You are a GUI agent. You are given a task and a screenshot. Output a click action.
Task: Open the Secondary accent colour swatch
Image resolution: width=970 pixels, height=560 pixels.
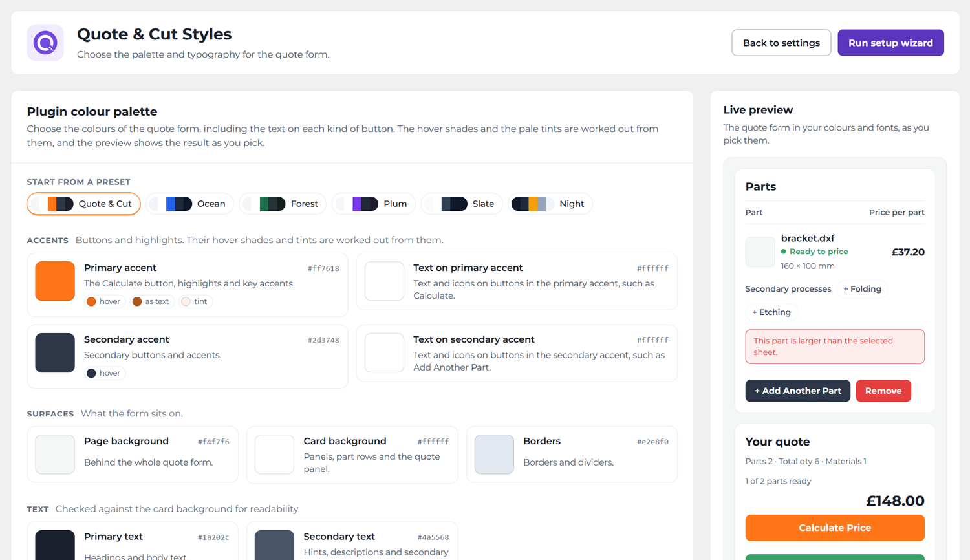[x=55, y=352]
